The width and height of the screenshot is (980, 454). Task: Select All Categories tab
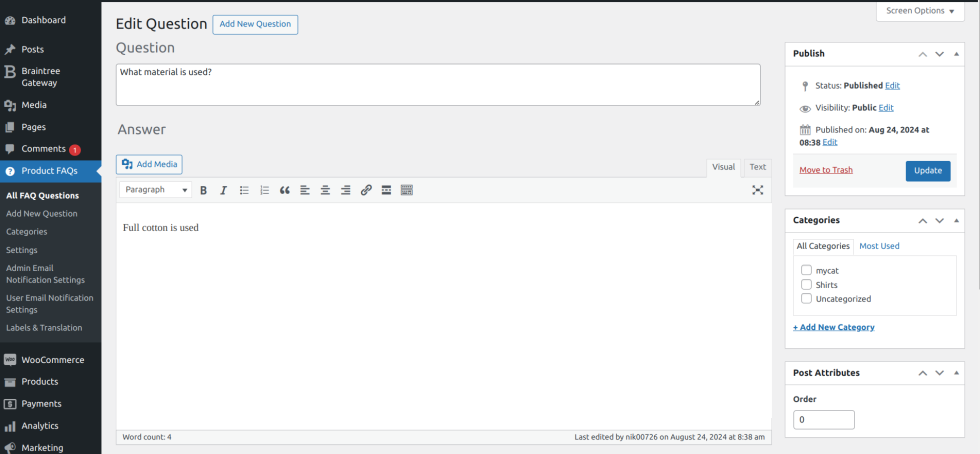(x=823, y=246)
